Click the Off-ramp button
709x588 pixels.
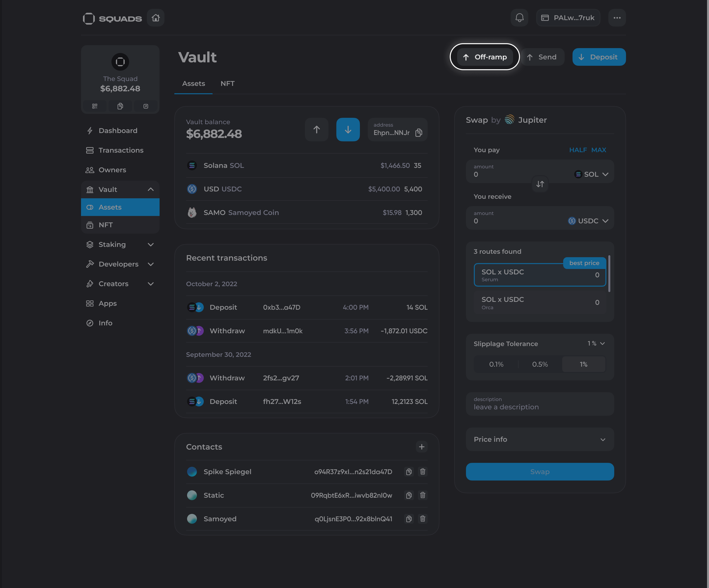point(484,57)
